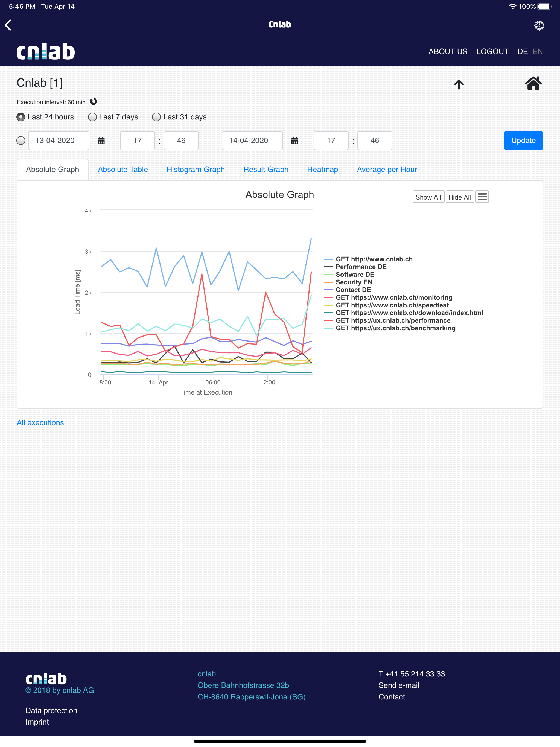560x747 pixels.
Task: Open the Contact footer link
Action: (x=392, y=697)
